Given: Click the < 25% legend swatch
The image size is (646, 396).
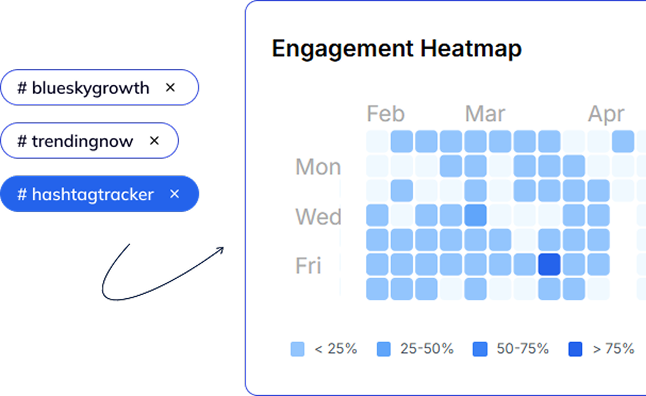Looking at the screenshot, I should (297, 349).
